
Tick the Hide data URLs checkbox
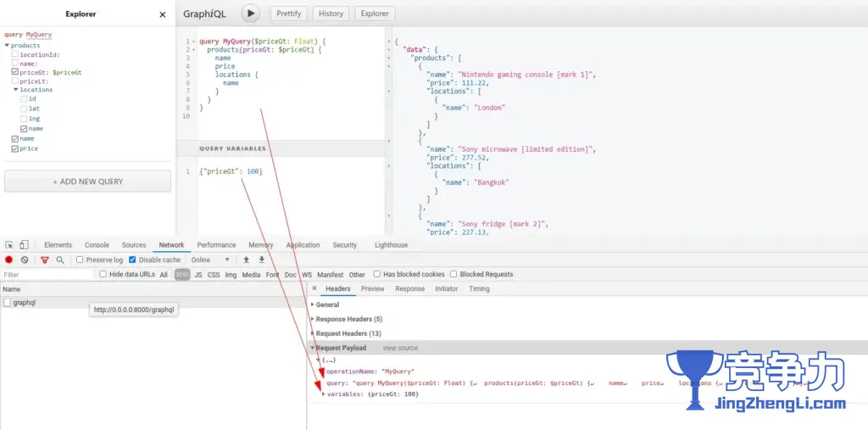103,274
